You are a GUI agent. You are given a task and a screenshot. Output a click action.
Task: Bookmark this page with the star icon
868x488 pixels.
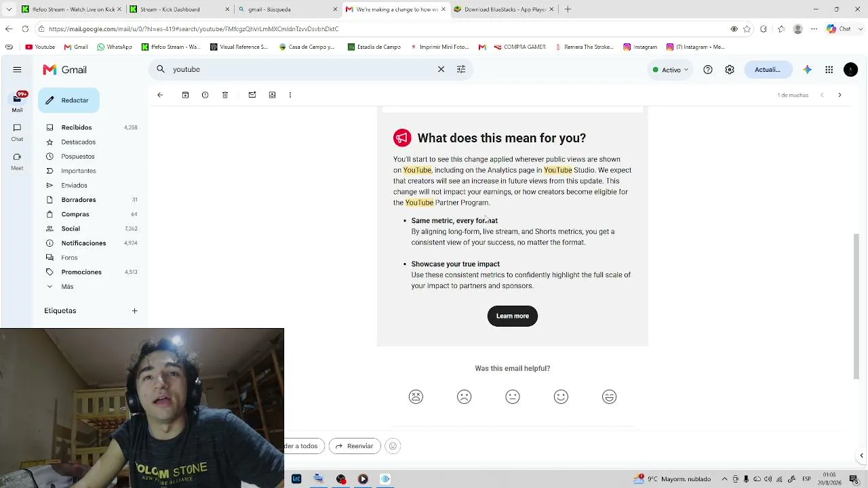747,29
